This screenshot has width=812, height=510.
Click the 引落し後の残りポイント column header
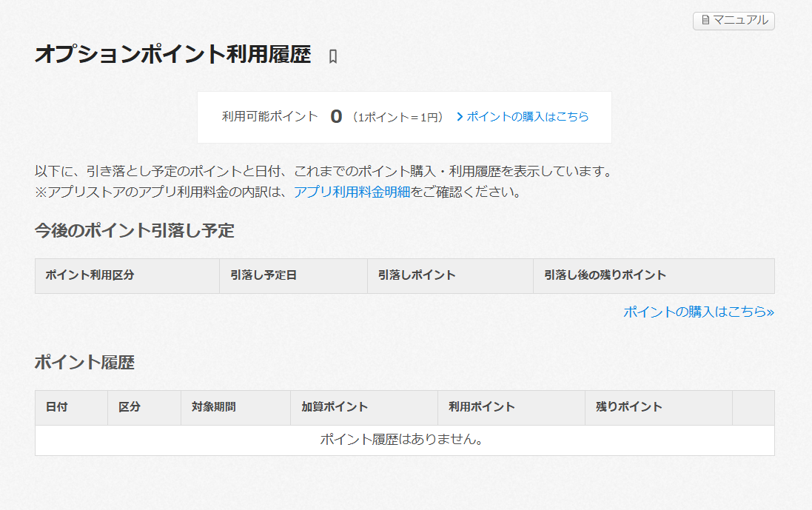tap(605, 275)
